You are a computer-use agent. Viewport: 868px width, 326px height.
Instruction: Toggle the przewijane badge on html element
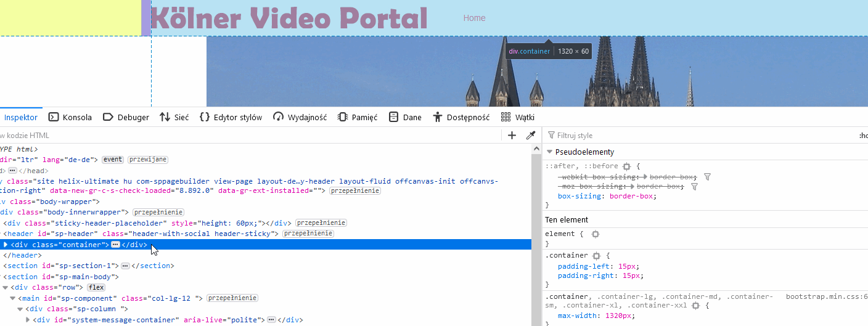(147, 160)
